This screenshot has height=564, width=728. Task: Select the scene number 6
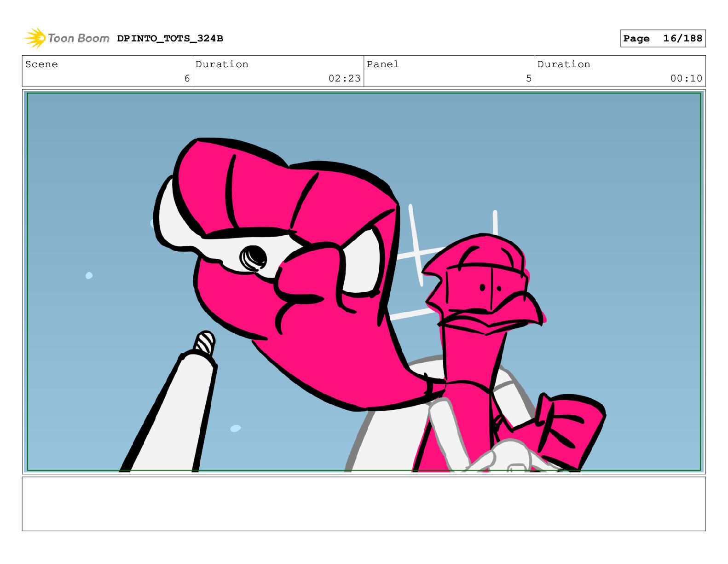point(187,79)
